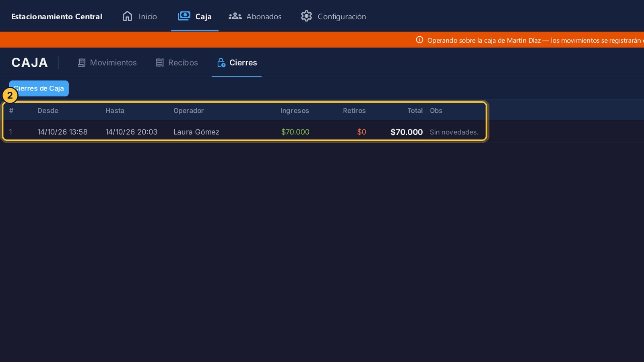Click the Ingresos column header
Viewport: 644px width, 362px height.
tap(295, 111)
